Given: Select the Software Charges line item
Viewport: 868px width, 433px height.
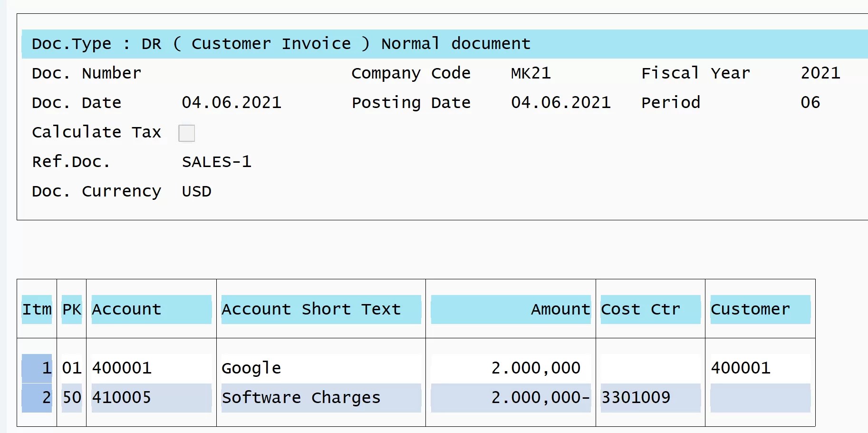Looking at the screenshot, I should (301, 397).
